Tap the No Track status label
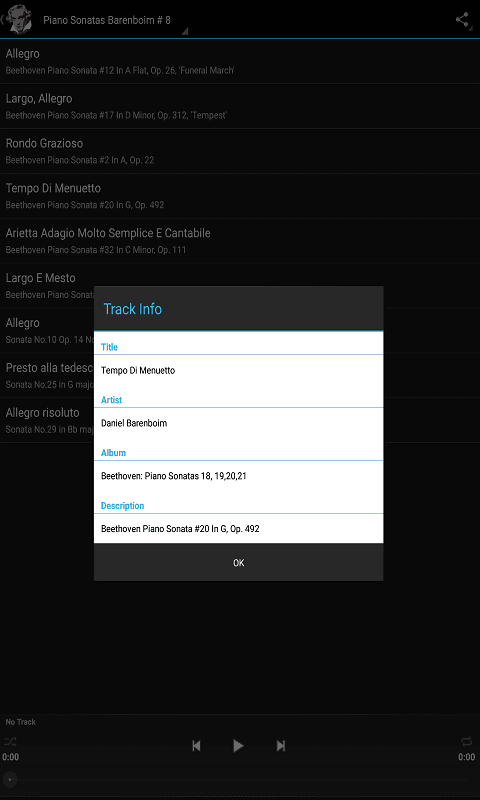Screen dimensions: 480x800 click(20, 722)
